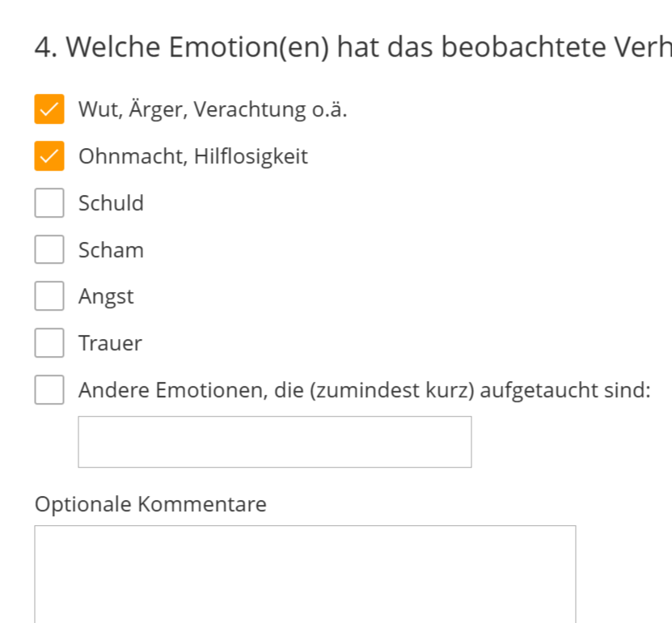This screenshot has height=623, width=672.
Task: Check the 'Trauer' checkbox
Action: click(x=49, y=343)
